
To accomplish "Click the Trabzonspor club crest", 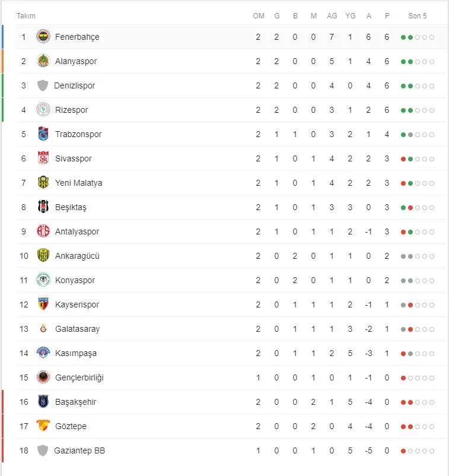I will click(43, 134).
